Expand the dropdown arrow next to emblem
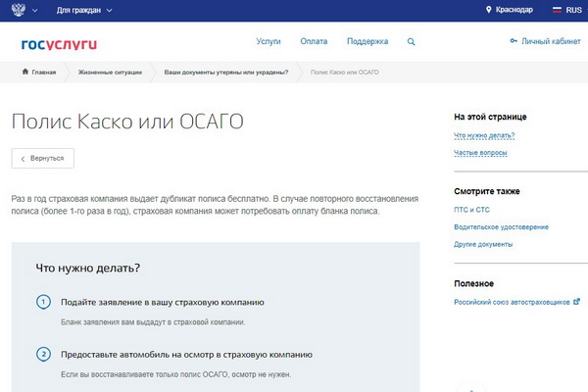 click(x=35, y=11)
